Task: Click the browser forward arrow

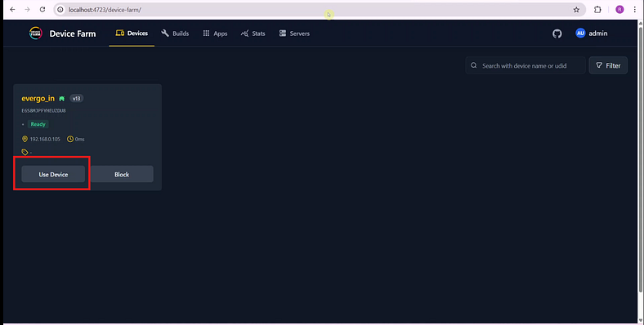Action: tap(27, 10)
